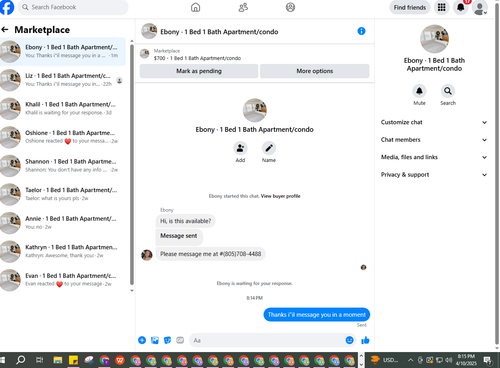Expand Privacy & support section
This screenshot has height=368, width=500.
pos(434,175)
